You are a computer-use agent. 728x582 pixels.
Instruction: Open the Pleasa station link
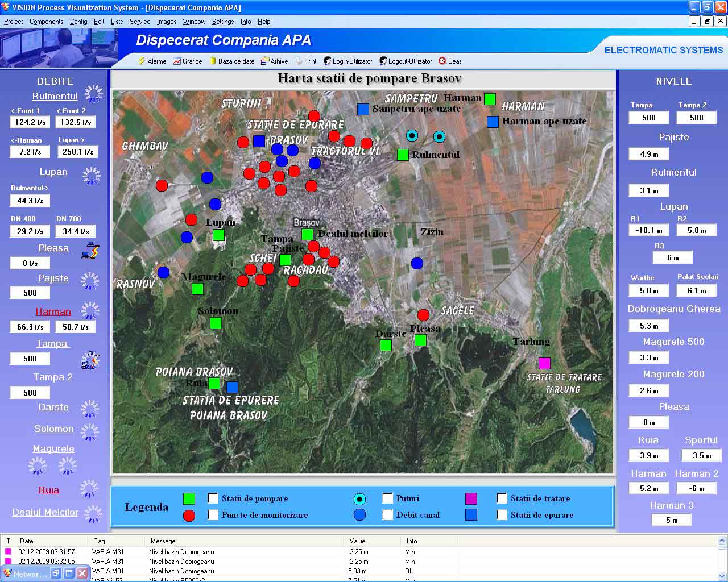[53, 248]
